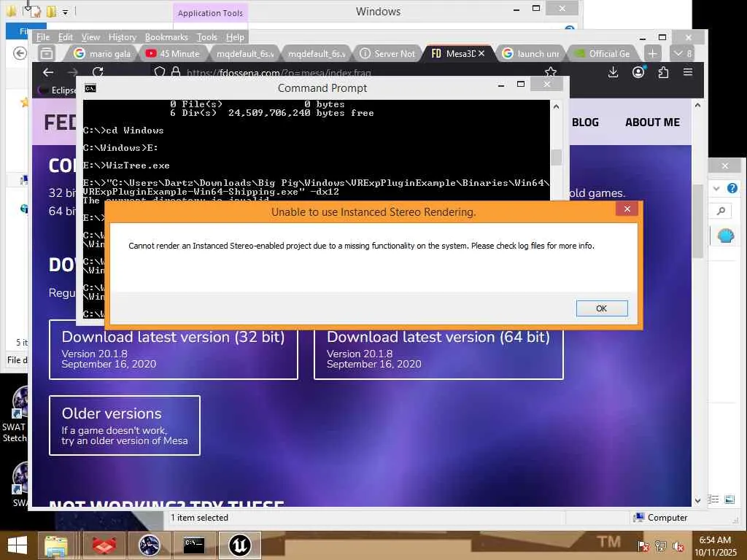Click the Action Center flag tray icon
This screenshot has width=747, height=560.
click(643, 546)
